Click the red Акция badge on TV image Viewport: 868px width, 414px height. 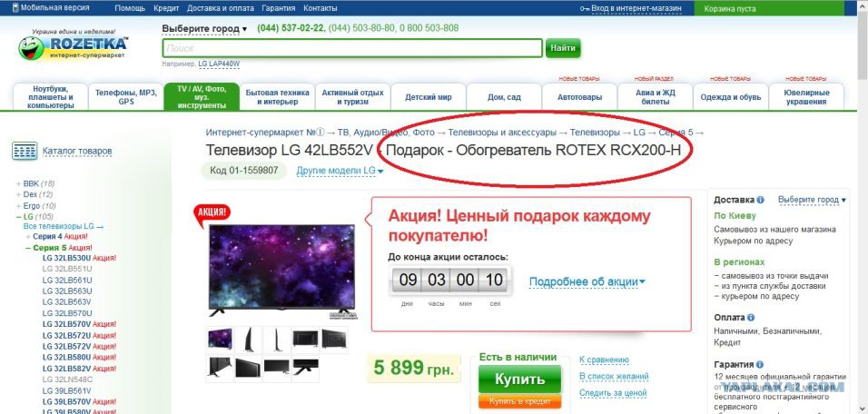(212, 213)
